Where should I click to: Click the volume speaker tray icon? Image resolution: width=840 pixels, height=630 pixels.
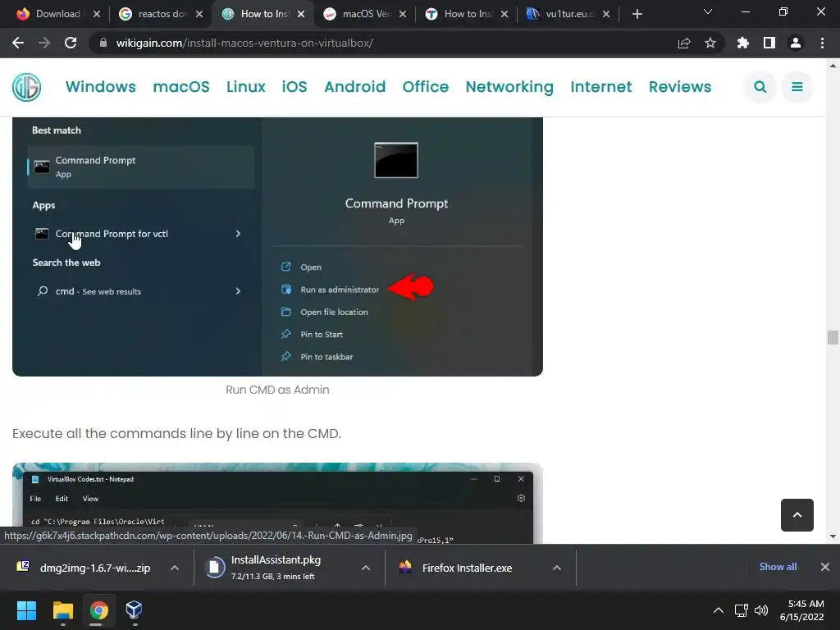pyautogui.click(x=761, y=610)
